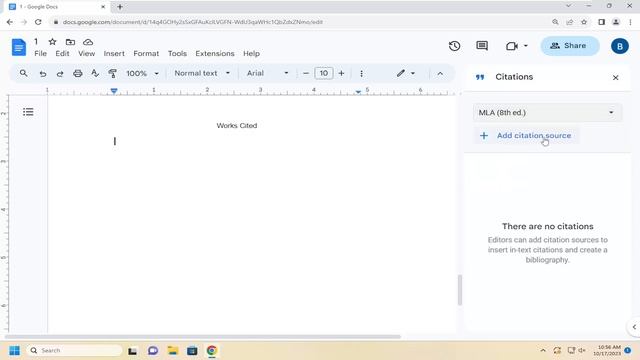Image resolution: width=640 pixels, height=360 pixels.
Task: Click the Share button
Action: (x=570, y=46)
